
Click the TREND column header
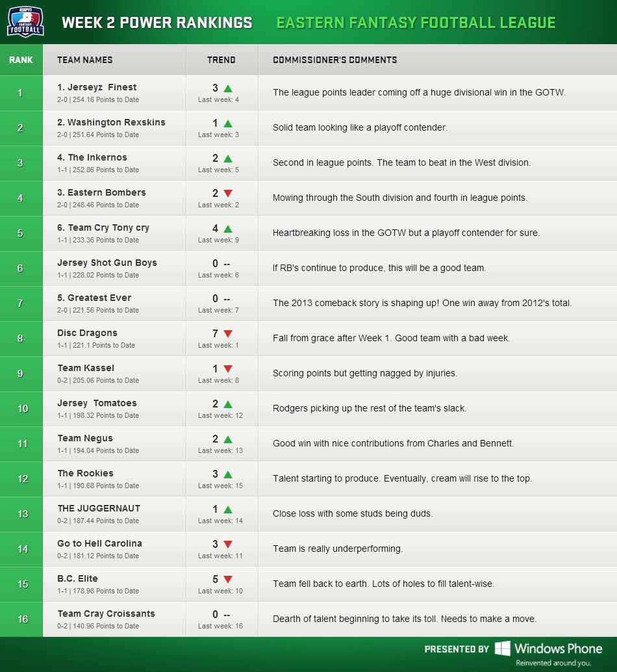(x=221, y=60)
